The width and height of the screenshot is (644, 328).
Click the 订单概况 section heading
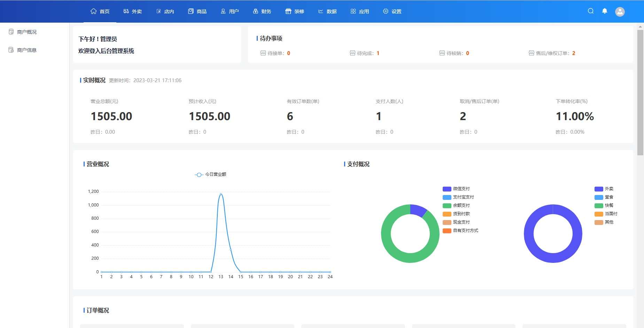point(98,310)
